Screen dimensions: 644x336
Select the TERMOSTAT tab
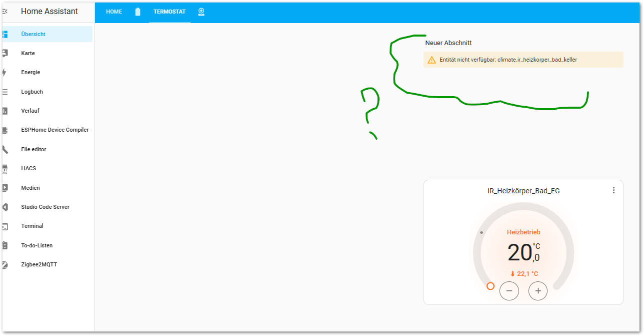pyautogui.click(x=169, y=12)
